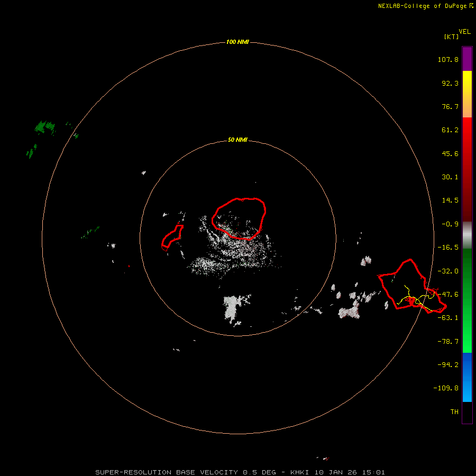The height and width of the screenshot is (476, 476).
Task: Click the TH legend label
Action: [x=454, y=412]
